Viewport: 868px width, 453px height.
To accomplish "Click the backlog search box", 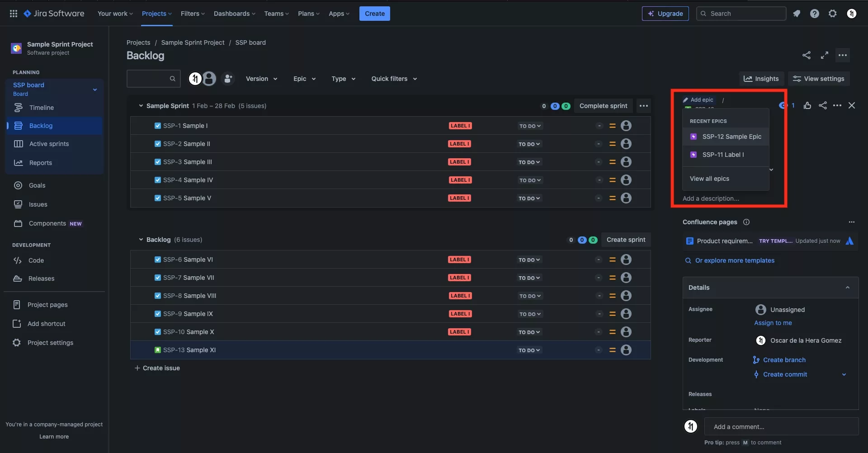I will (154, 79).
